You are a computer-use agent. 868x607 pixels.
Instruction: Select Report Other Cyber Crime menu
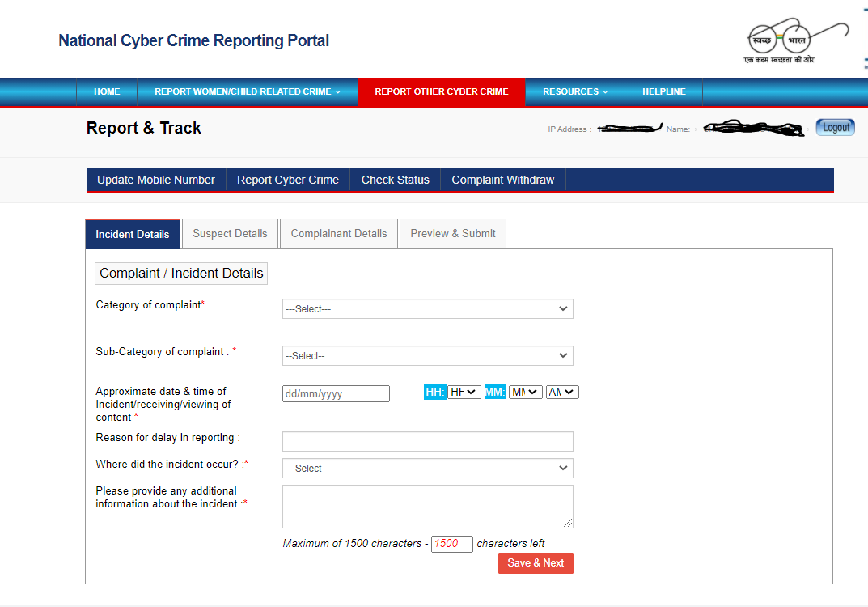441,92
